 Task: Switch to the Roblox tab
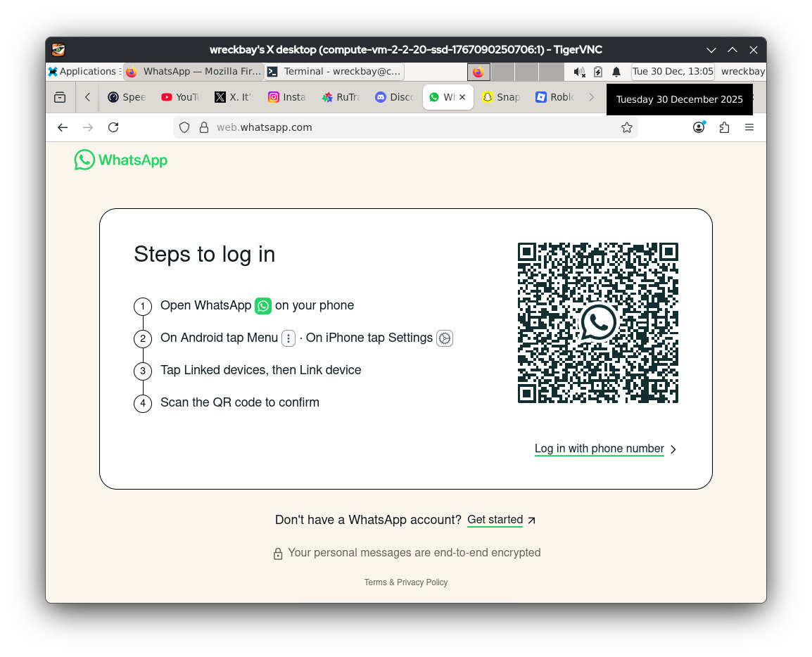pyautogui.click(x=554, y=97)
